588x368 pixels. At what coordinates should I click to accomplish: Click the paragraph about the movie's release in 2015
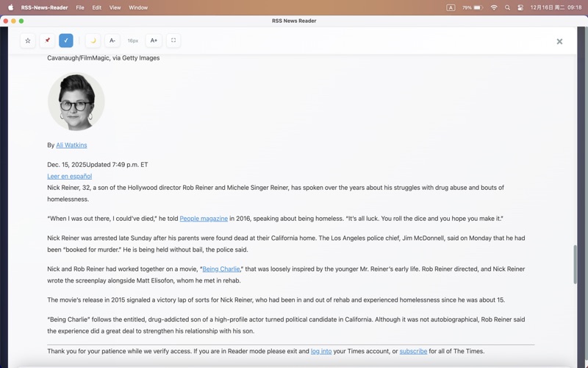point(276,300)
